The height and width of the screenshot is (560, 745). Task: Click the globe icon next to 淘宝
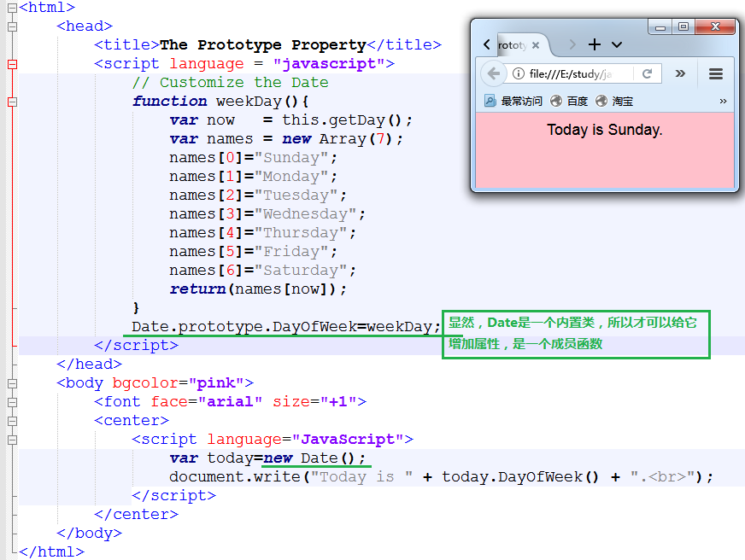pyautogui.click(x=600, y=99)
